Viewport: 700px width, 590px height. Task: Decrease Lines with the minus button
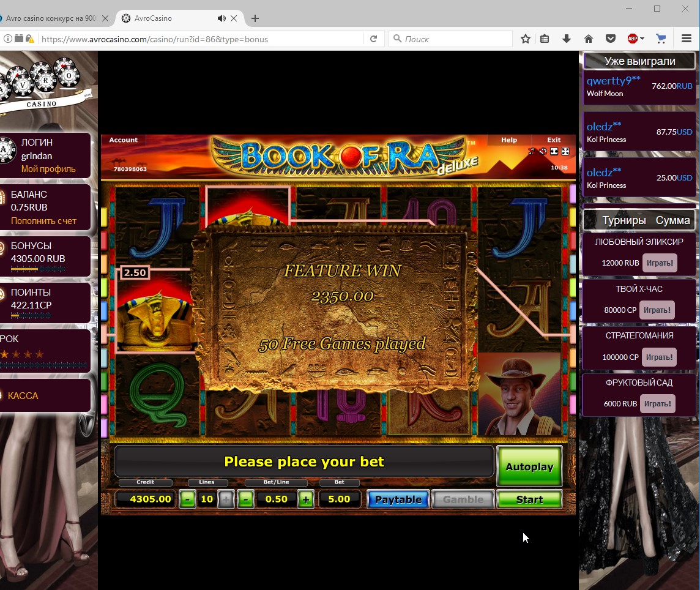click(x=187, y=499)
